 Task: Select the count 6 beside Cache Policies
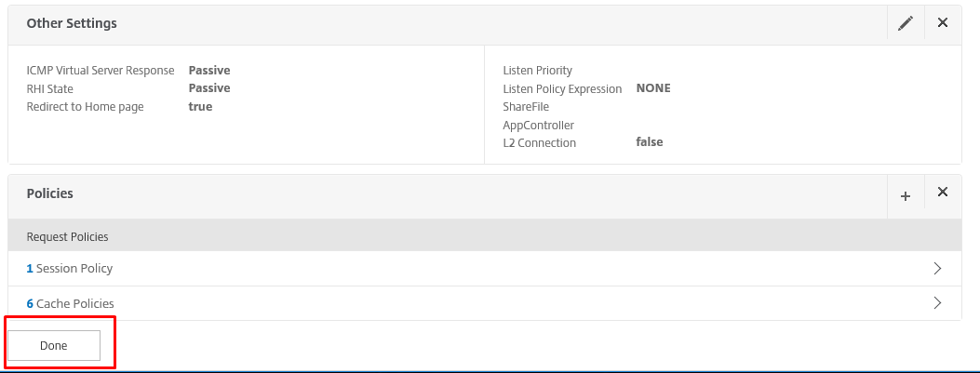[x=30, y=303]
